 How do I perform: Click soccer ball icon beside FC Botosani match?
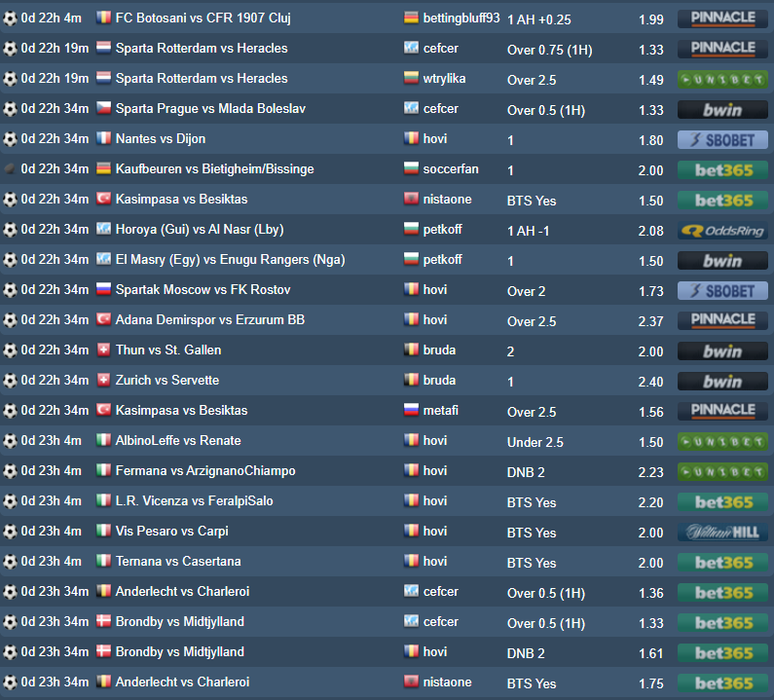(x=10, y=18)
